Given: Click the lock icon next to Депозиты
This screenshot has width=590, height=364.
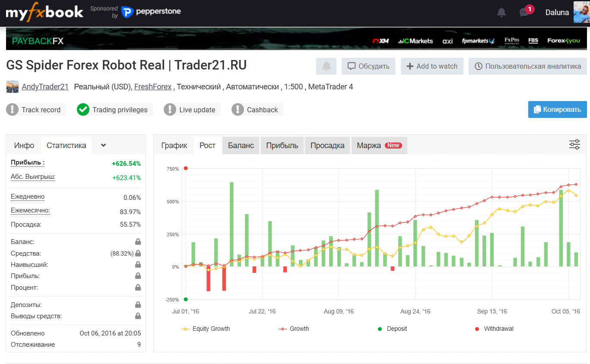Looking at the screenshot, I should 138,304.
